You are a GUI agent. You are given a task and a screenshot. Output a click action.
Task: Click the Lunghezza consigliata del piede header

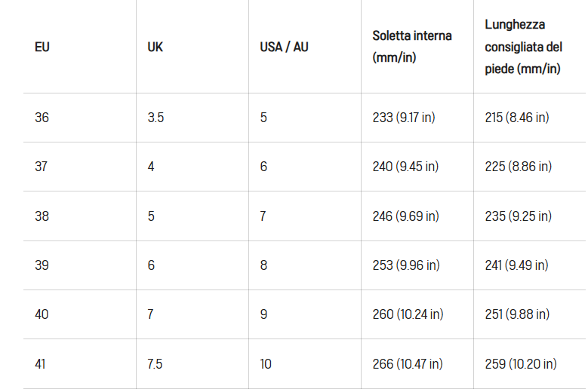[x=523, y=47]
